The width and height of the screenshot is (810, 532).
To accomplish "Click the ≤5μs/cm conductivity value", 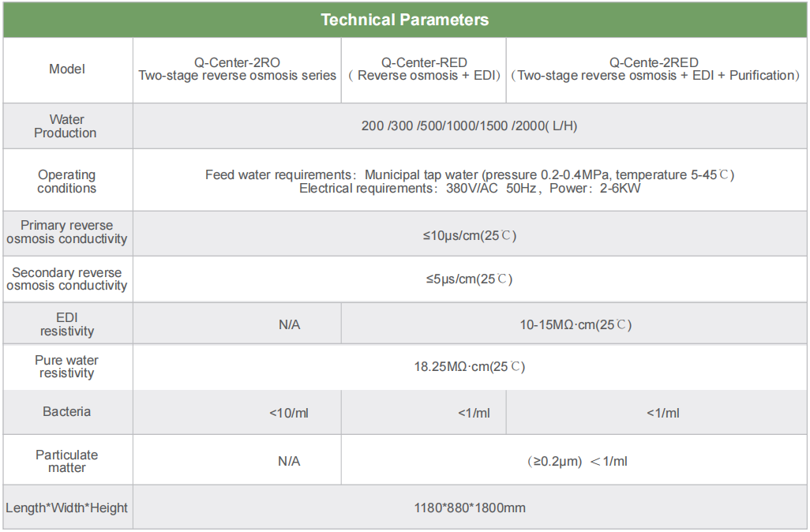I will coord(469,279).
